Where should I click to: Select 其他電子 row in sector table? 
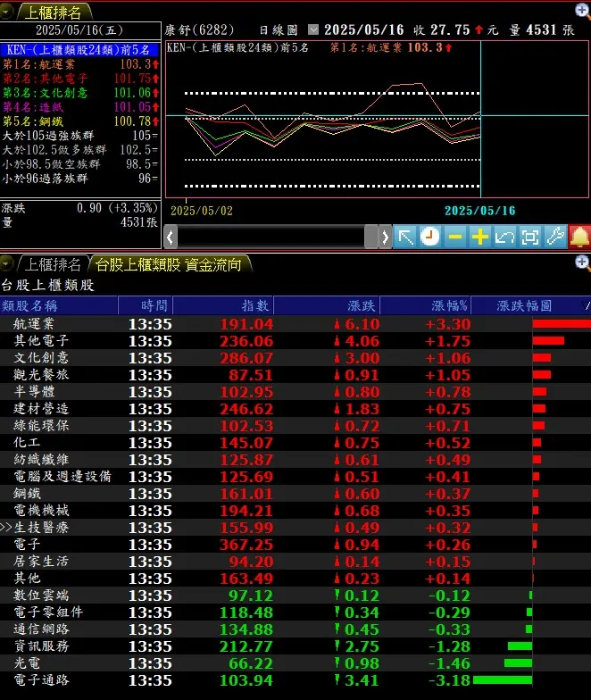pos(295,341)
